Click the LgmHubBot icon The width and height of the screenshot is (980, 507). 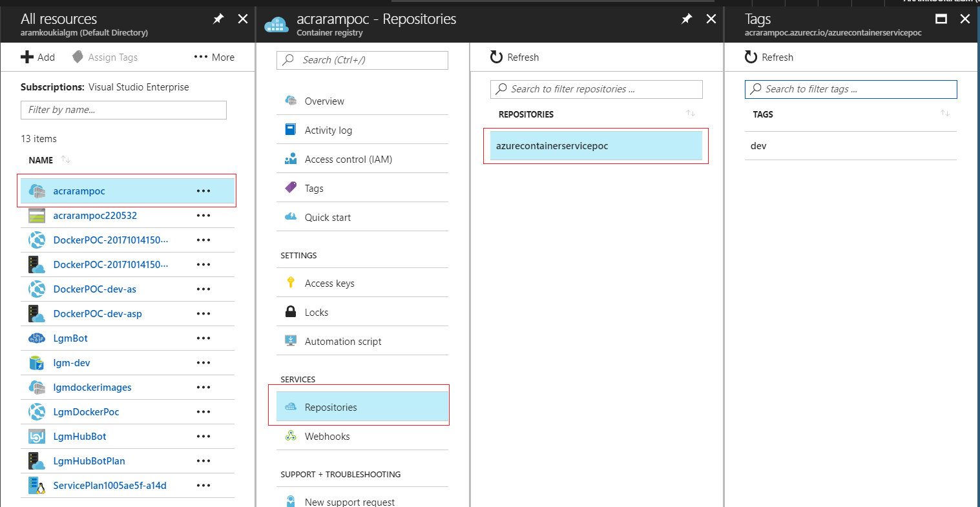tap(37, 437)
